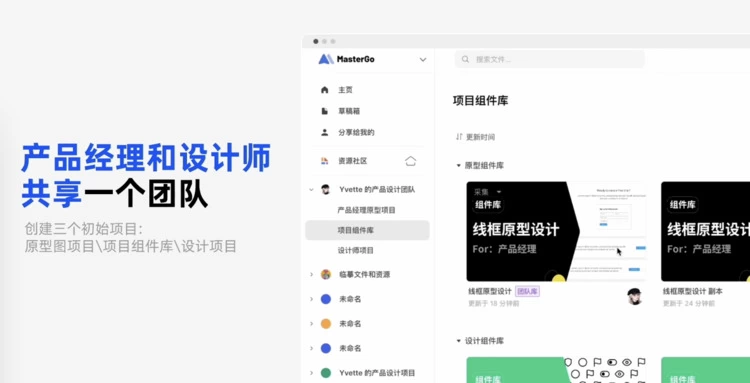This screenshot has height=383, width=750.
Task: Collapse the 设计组件库 section triangle
Action: pos(459,341)
